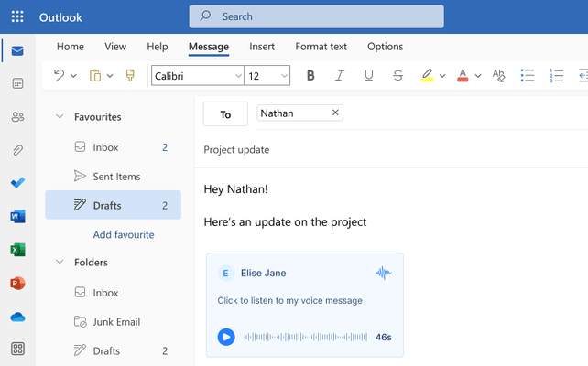Image resolution: width=588 pixels, height=366 pixels.
Task: Open font color options arrow
Action: 478,76
